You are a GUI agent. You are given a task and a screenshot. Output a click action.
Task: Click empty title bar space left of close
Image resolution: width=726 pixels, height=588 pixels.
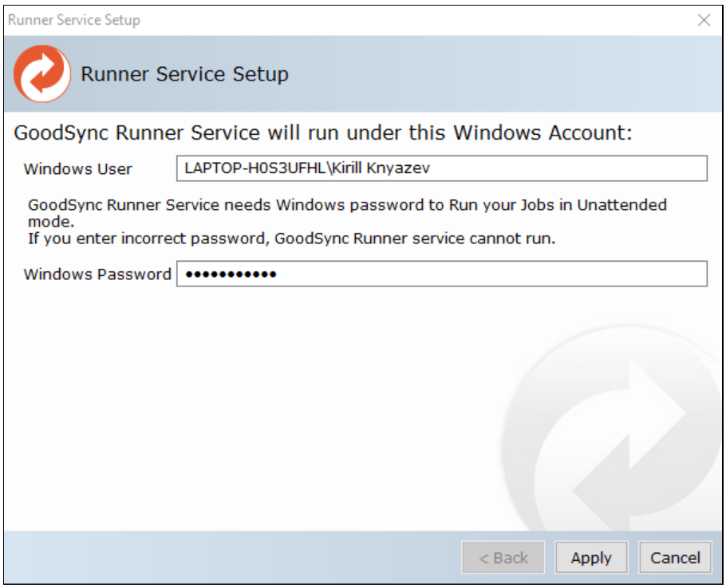479,21
